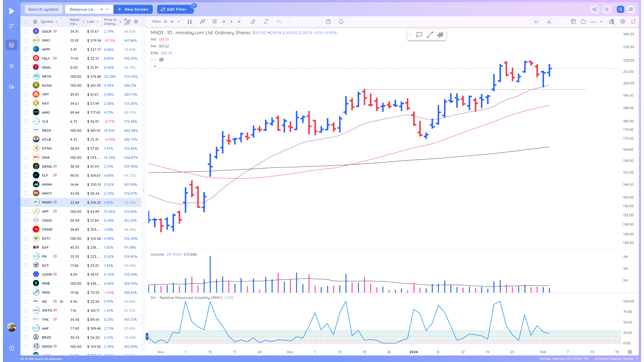Screen dimensions: 644x362
Task: Click the network nodes icon in chart toolbar
Action: [549, 22]
